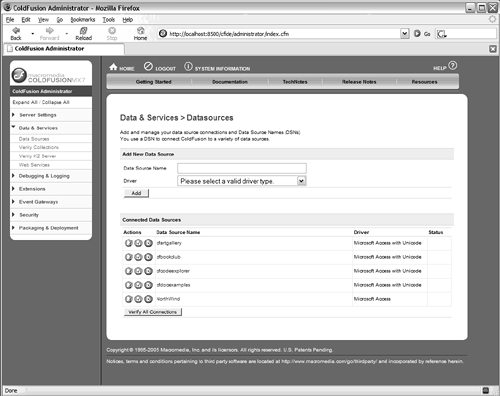Image resolution: width=500 pixels, height=396 pixels.
Task: Click the ColdFusion MX 7 logo
Action: pyautogui.click(x=48, y=76)
